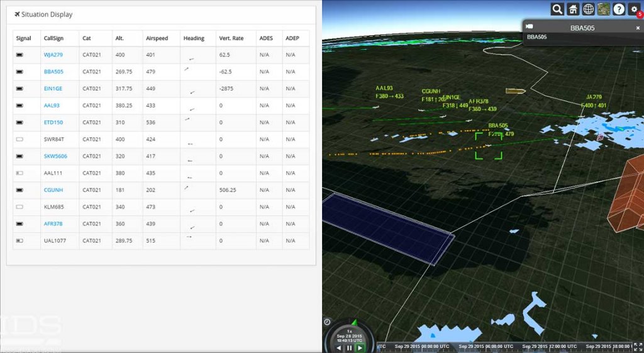Click the Cat column header

[87, 38]
